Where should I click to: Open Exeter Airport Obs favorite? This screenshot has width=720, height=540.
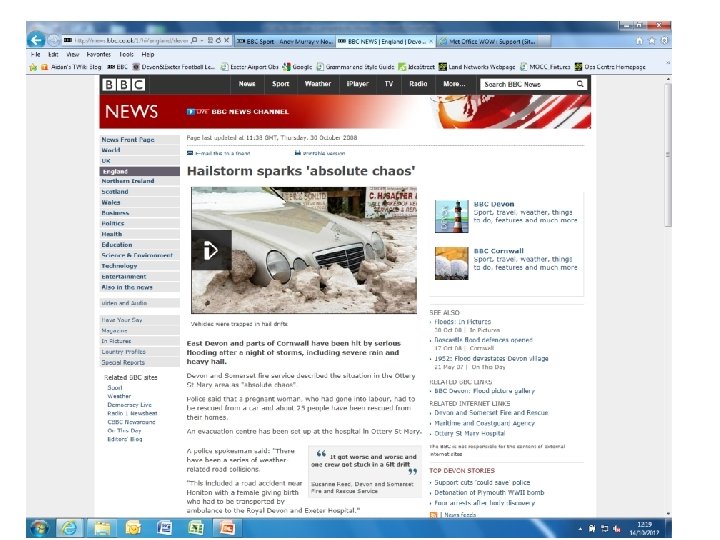[249, 67]
